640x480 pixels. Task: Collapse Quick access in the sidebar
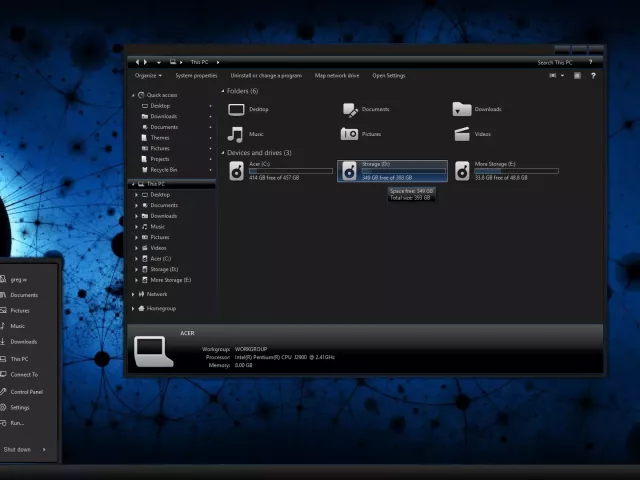coord(133,95)
